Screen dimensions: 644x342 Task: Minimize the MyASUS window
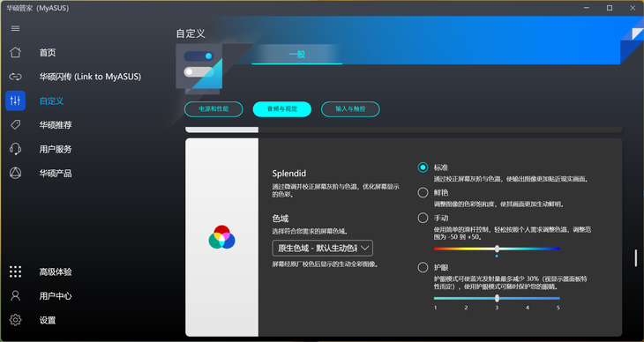pyautogui.click(x=587, y=8)
